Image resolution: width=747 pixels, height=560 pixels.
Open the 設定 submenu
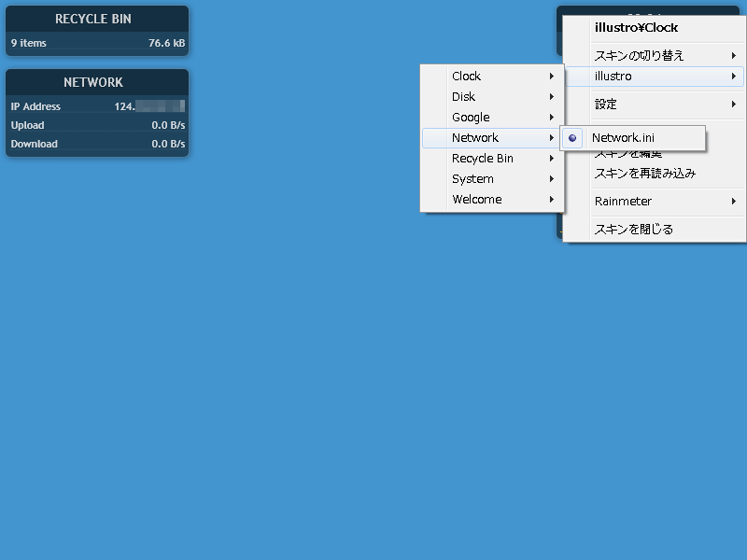click(x=655, y=105)
